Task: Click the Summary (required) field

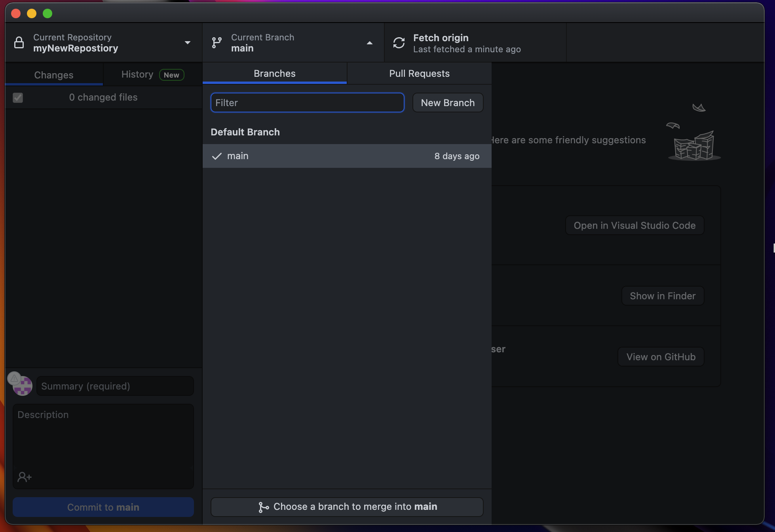Action: point(115,386)
